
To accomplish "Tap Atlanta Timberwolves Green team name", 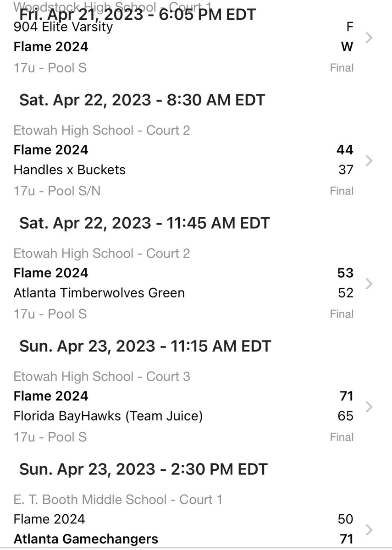I will click(x=99, y=293).
